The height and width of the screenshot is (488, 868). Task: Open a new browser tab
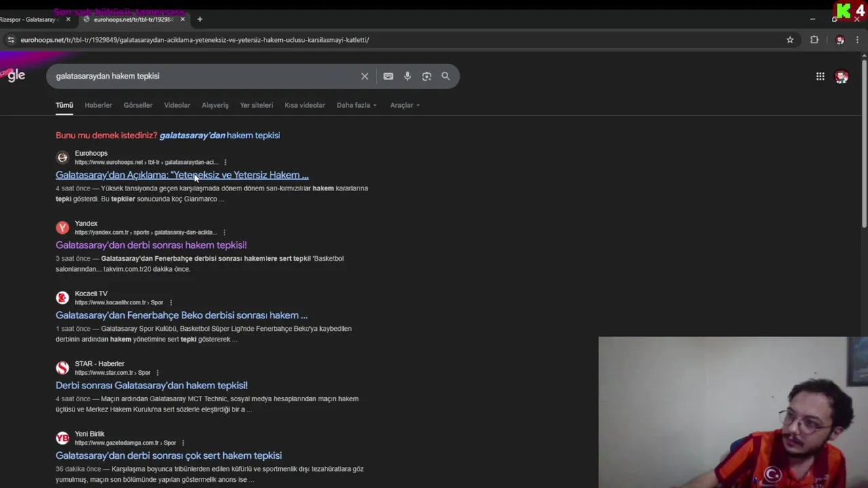coord(199,19)
